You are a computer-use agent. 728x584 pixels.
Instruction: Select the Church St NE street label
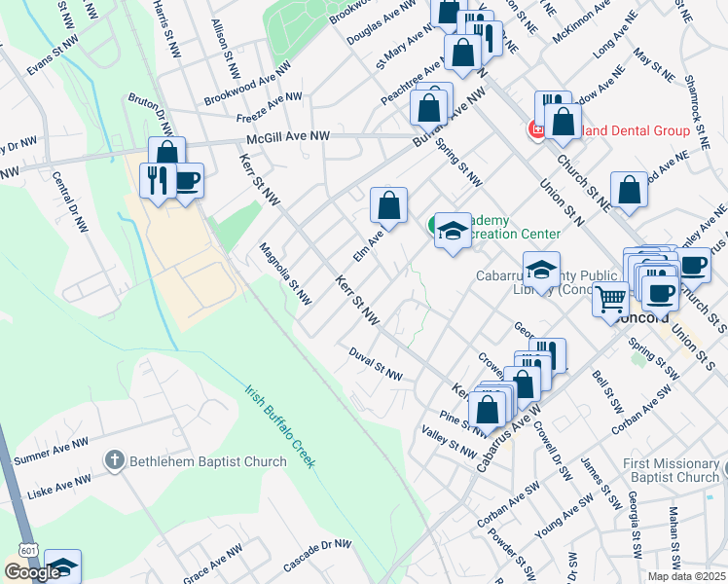(x=584, y=183)
